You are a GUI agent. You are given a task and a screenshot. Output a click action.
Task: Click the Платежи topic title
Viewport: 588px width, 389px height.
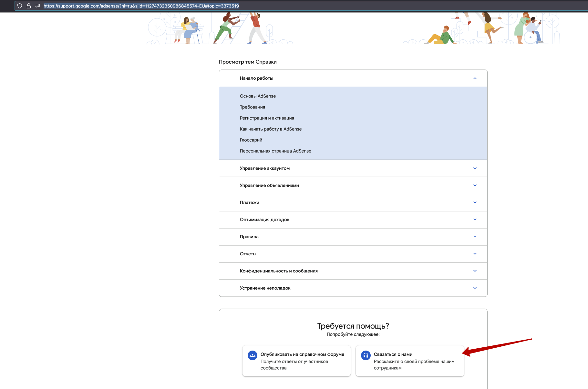pyautogui.click(x=250, y=202)
